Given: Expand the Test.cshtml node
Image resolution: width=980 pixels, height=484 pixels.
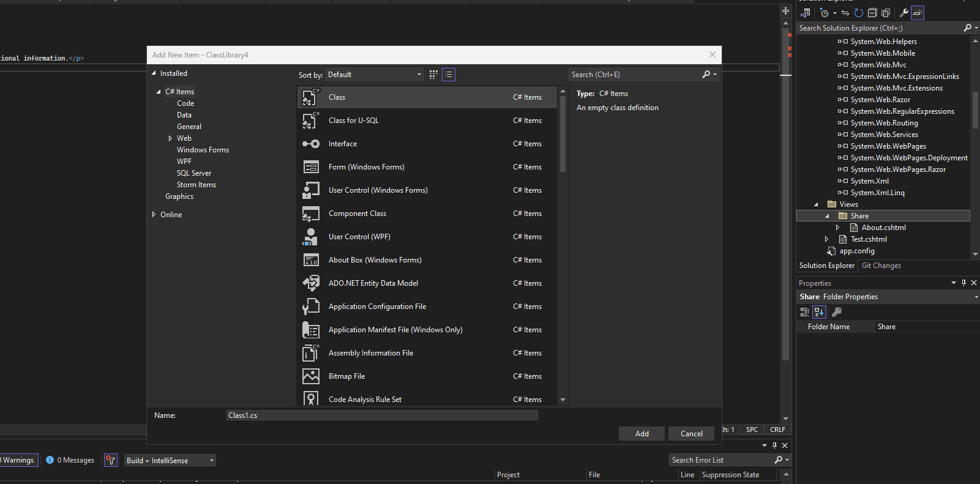Looking at the screenshot, I should point(826,239).
